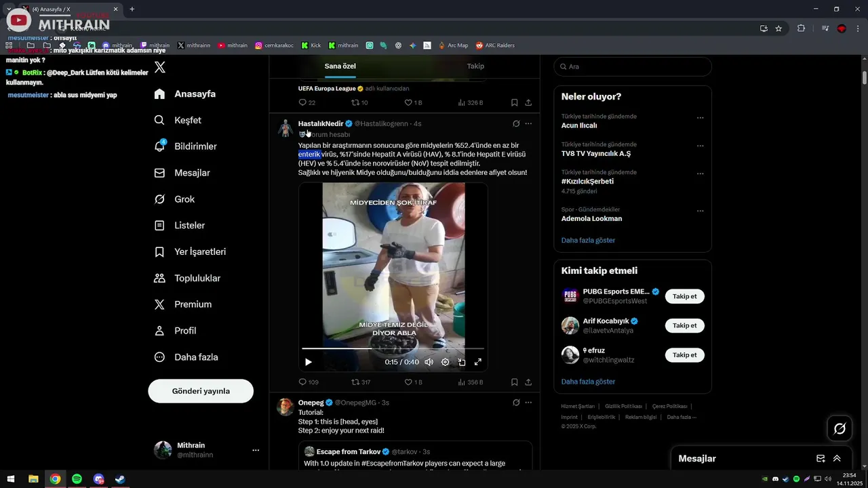Compose new message in Mesajlar drawer

(x=821, y=459)
